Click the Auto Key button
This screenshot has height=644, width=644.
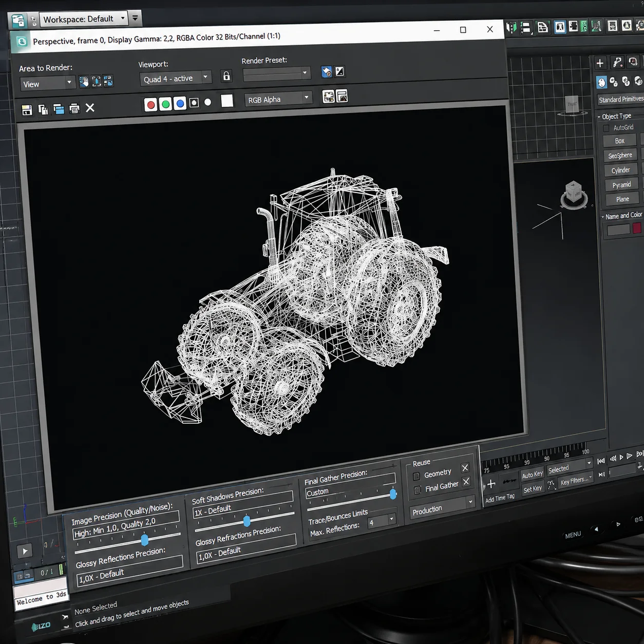point(532,475)
